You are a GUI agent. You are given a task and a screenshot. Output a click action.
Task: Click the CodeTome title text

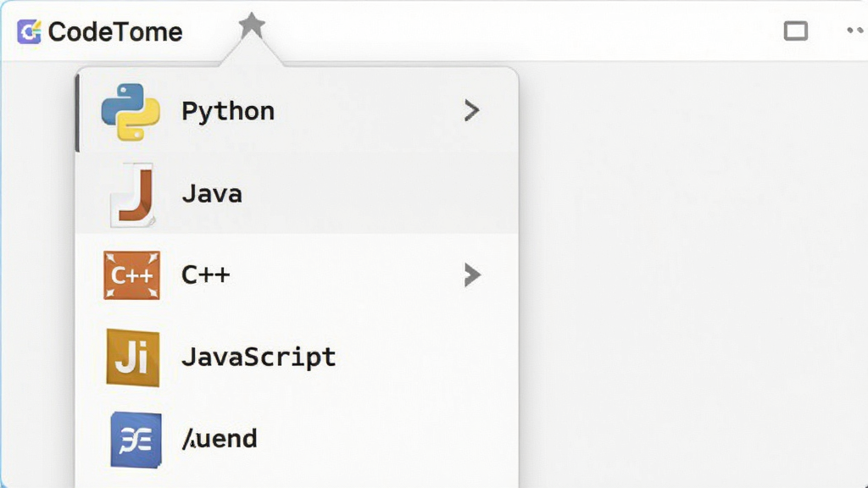(115, 32)
